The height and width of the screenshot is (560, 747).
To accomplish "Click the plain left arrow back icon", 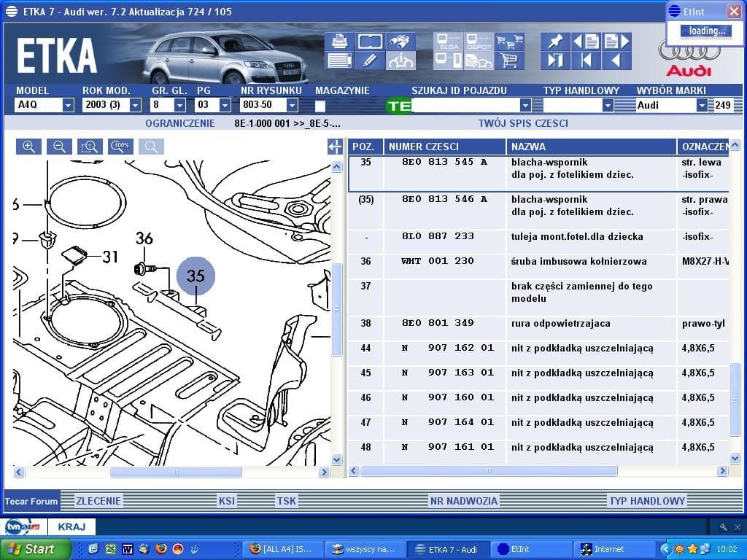I will pos(617,61).
